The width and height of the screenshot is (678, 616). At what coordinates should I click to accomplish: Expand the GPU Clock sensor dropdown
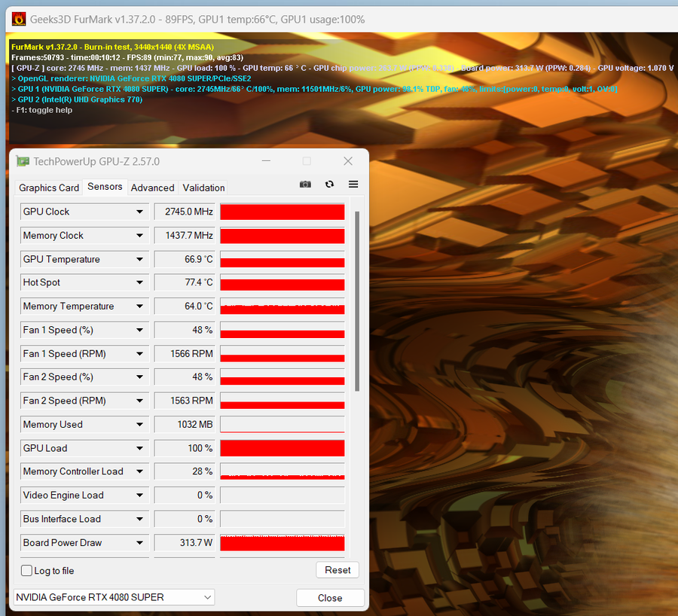click(139, 212)
